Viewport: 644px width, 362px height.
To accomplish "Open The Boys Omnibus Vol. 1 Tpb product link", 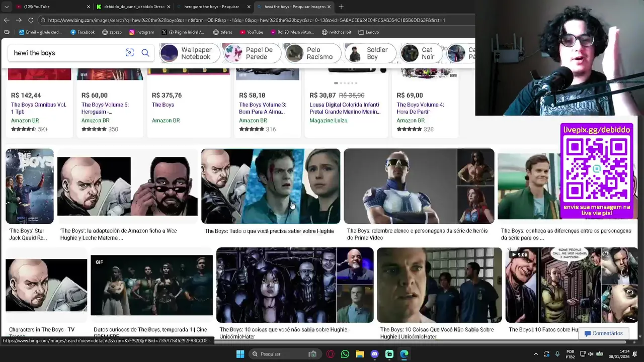I will click(39, 108).
